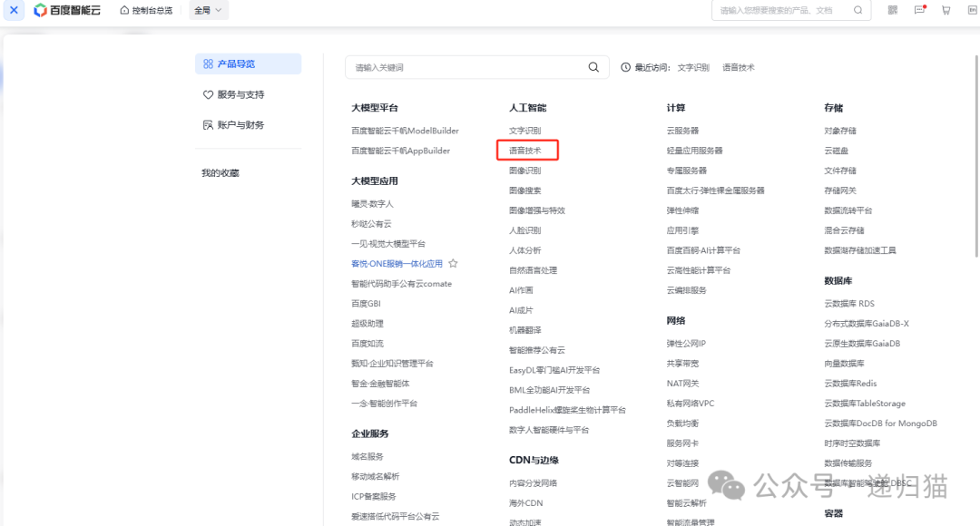Open 云服务器 under 计算
The image size is (980, 526).
[x=682, y=131]
